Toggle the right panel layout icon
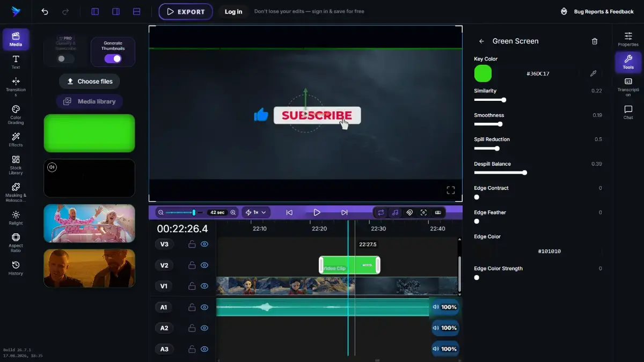Viewport: 644px width, 362px height. coord(116,12)
